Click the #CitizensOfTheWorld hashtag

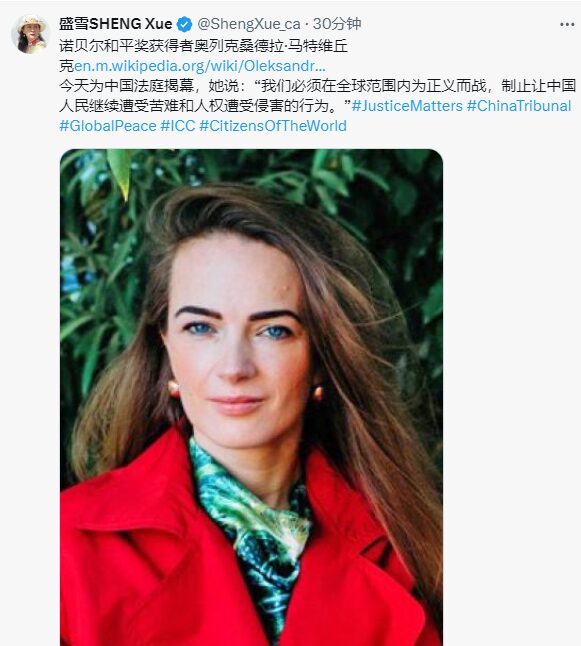coord(273,126)
